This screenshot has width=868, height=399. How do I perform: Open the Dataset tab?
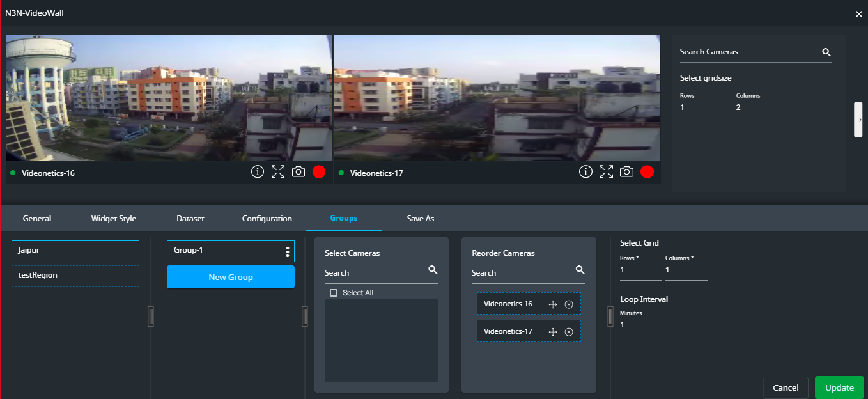tap(190, 219)
